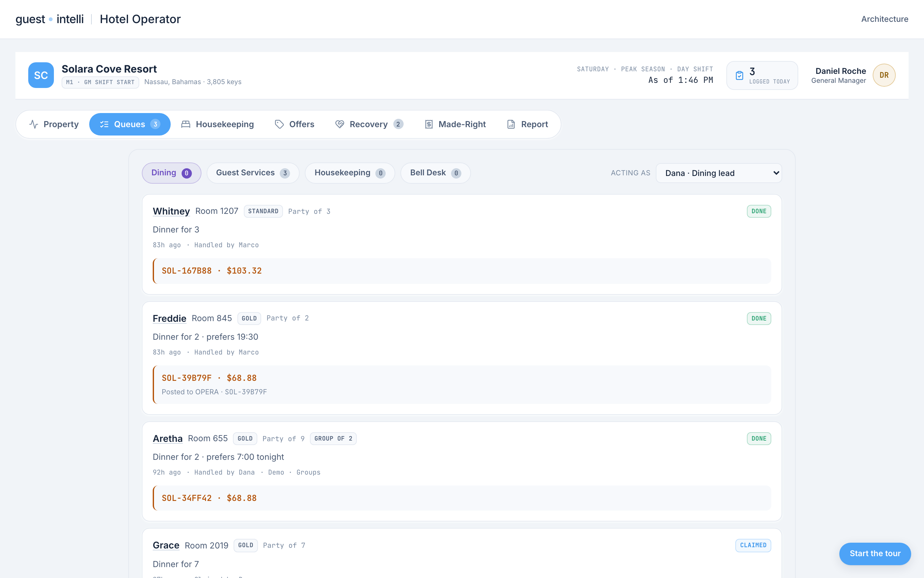Click the Property pulse icon
The width and height of the screenshot is (924, 578).
(34, 124)
